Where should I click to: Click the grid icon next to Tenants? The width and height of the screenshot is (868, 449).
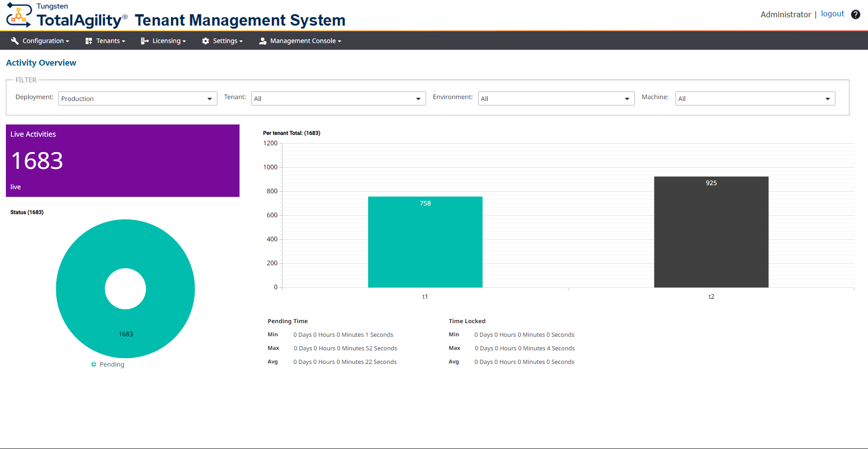(x=88, y=41)
